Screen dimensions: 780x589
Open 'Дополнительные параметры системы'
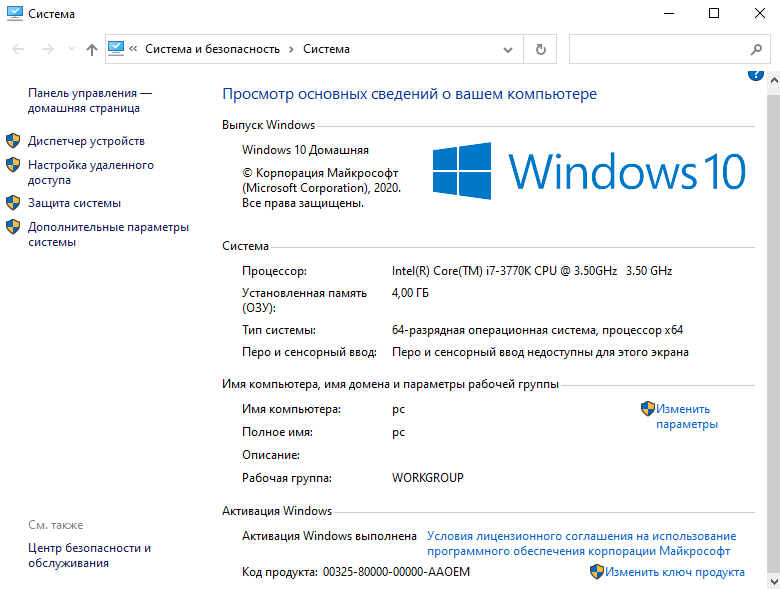coord(108,234)
